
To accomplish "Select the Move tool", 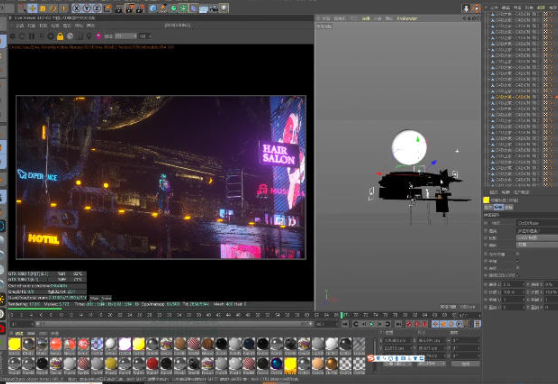I will point(32,8).
